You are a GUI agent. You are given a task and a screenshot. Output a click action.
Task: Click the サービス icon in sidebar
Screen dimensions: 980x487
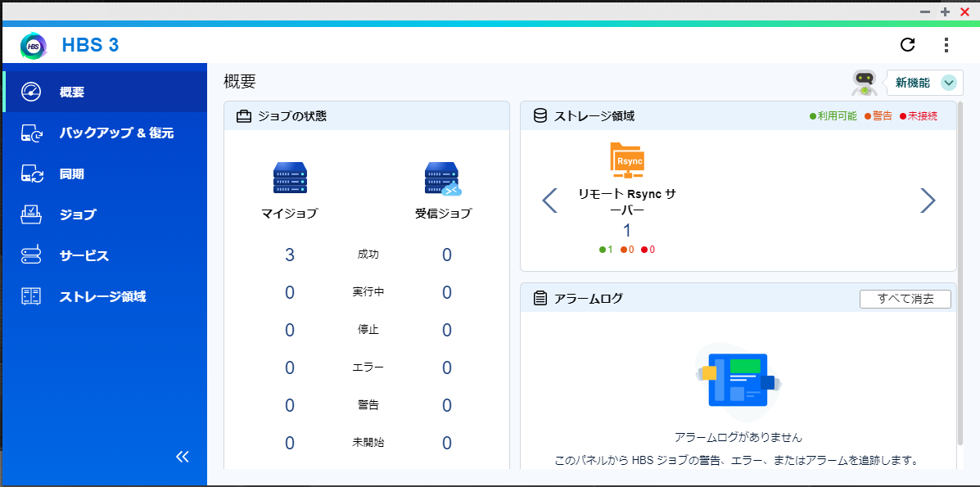coord(31,255)
